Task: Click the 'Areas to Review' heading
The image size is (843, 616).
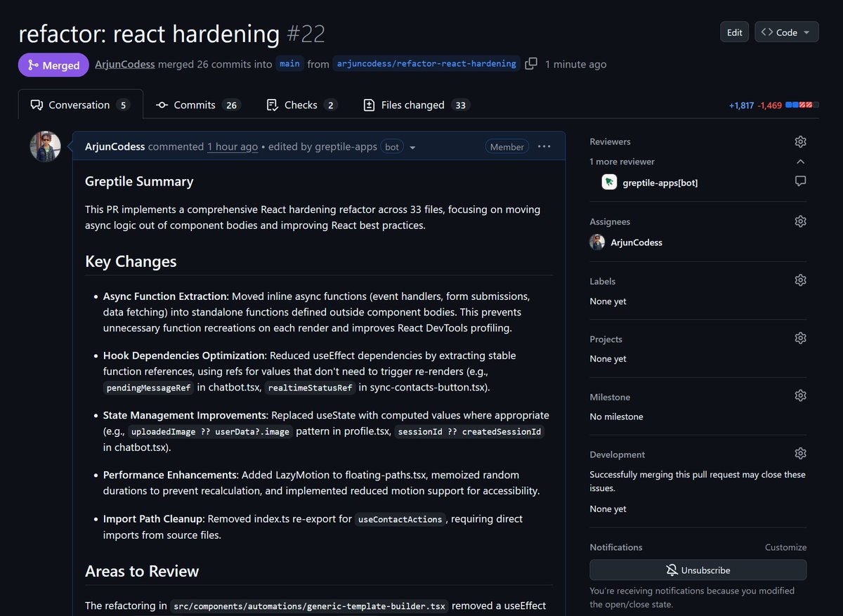Action: point(142,571)
